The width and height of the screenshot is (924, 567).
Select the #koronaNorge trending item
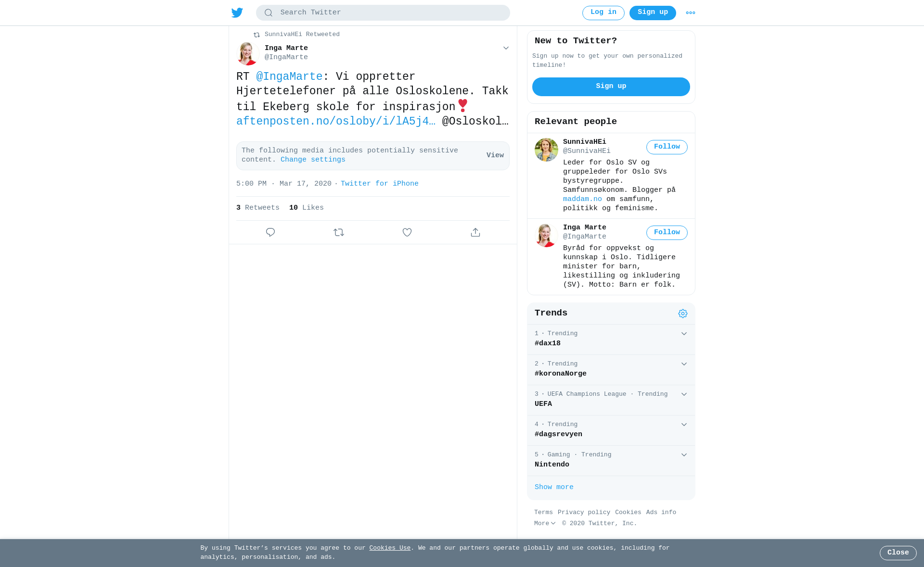611,370
